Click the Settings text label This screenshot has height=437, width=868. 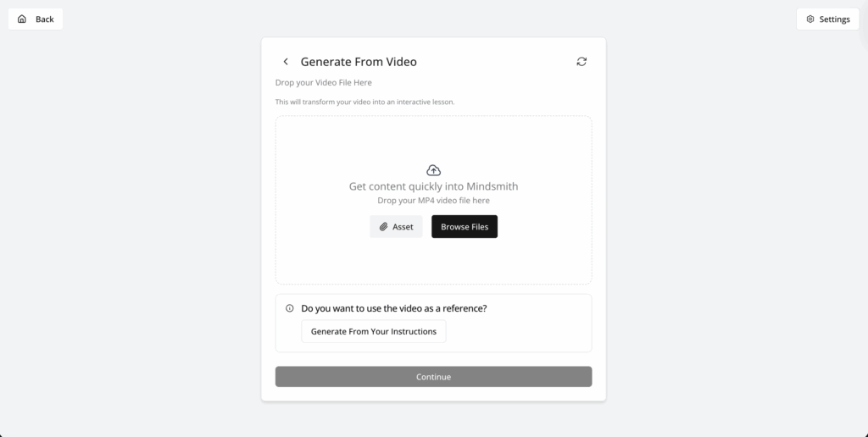pyautogui.click(x=834, y=19)
